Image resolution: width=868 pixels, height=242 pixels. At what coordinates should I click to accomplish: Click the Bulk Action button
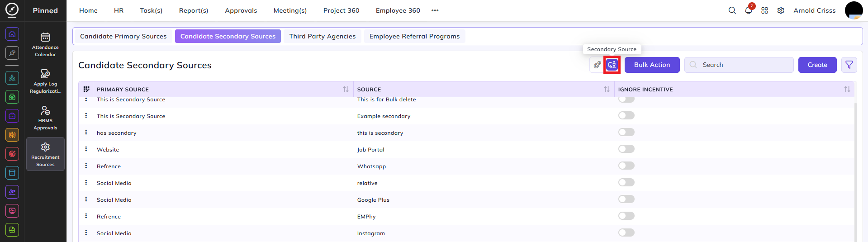point(652,65)
